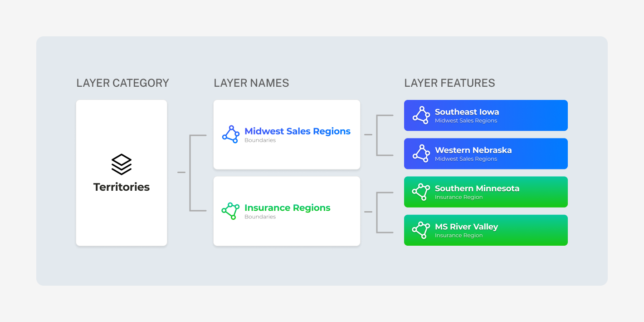Screen dimensions: 644x322
Task: Open the Insurance Regions layer title
Action: [288, 208]
